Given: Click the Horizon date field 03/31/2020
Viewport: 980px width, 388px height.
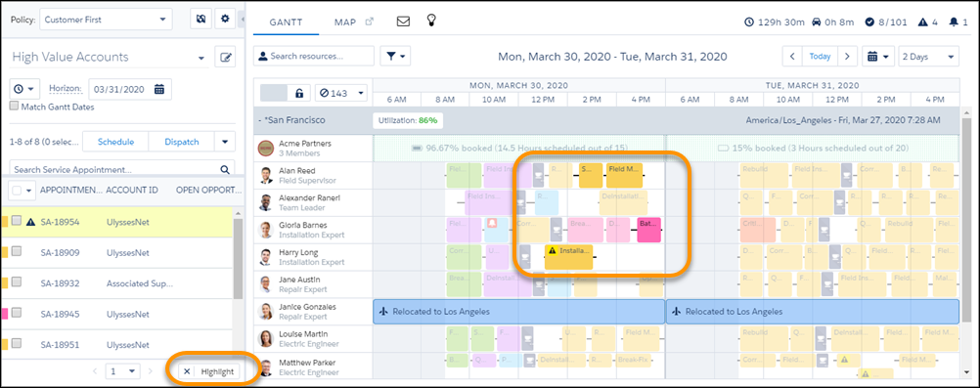Looking at the screenshot, I should point(129,89).
